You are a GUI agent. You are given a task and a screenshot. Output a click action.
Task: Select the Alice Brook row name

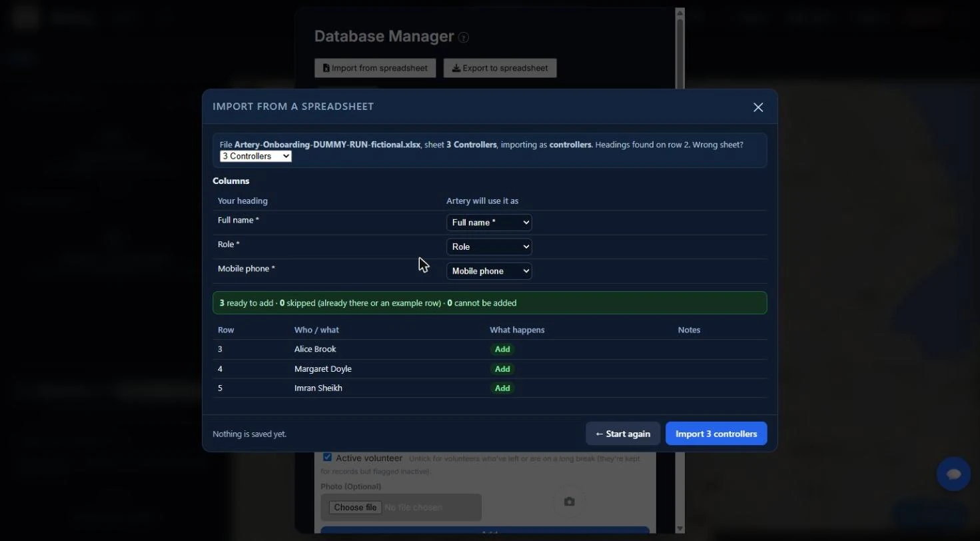315,349
